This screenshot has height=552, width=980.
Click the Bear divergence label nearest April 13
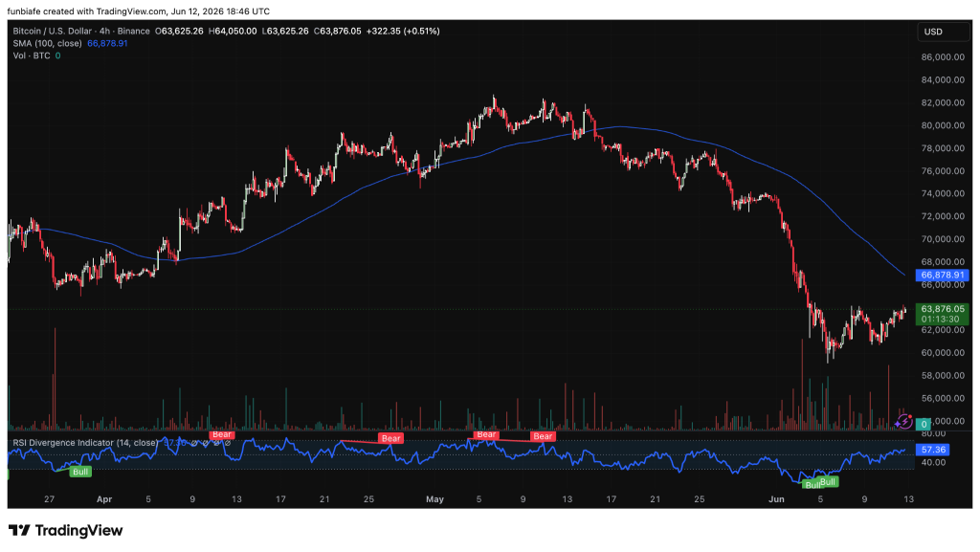click(x=222, y=434)
